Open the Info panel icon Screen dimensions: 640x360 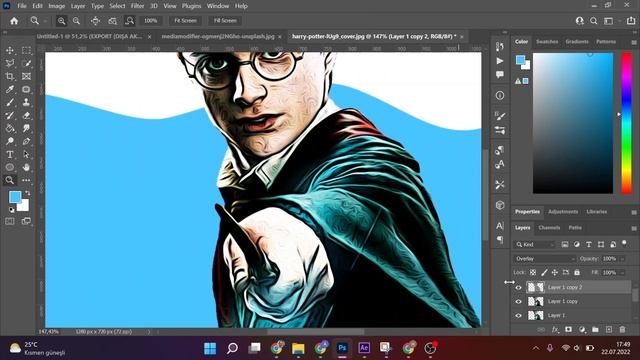click(500, 96)
